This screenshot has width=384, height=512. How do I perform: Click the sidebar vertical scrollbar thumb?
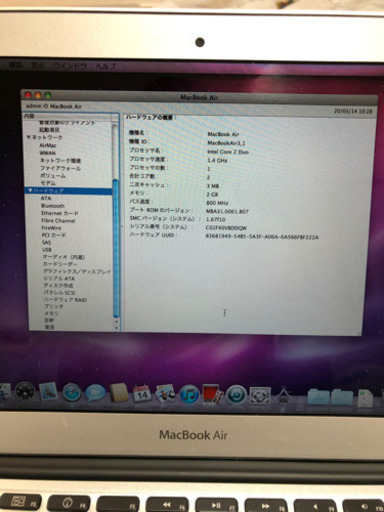pyautogui.click(x=116, y=248)
